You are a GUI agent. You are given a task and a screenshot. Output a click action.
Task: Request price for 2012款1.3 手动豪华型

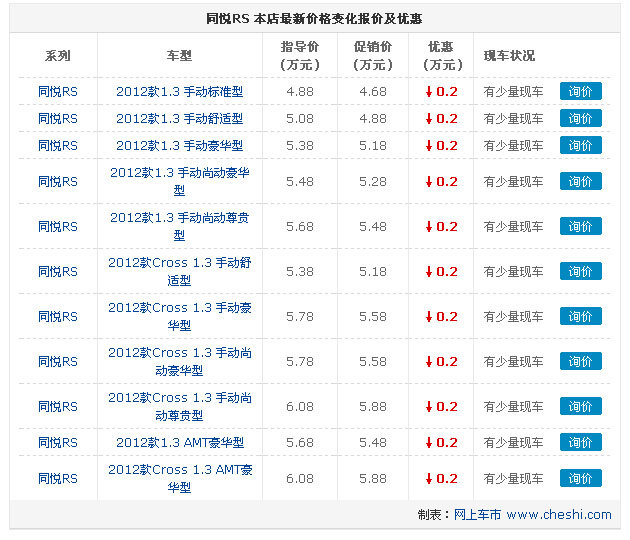581,145
